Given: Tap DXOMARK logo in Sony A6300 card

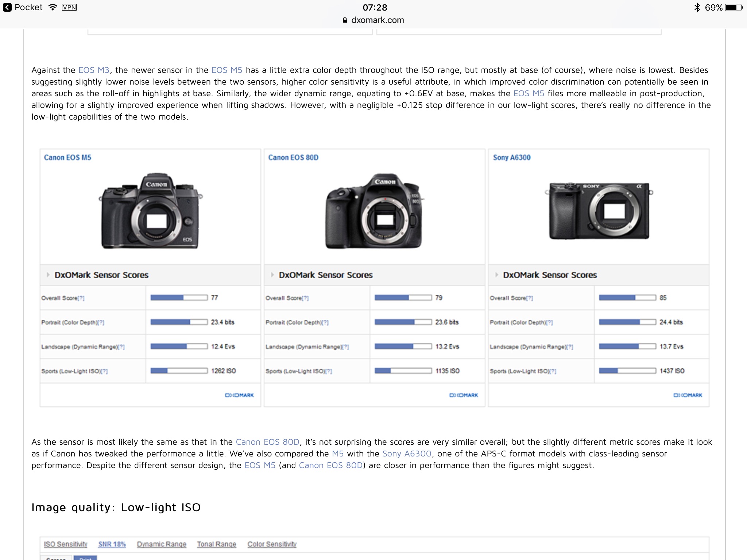Looking at the screenshot, I should [x=688, y=395].
